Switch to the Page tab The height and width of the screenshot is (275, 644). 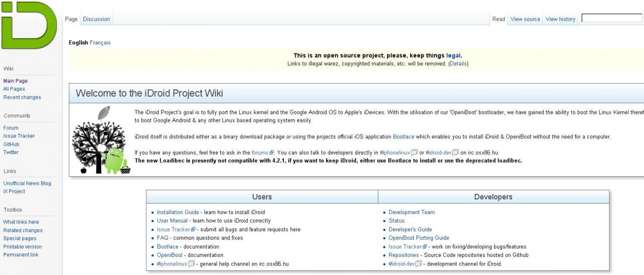click(x=71, y=19)
